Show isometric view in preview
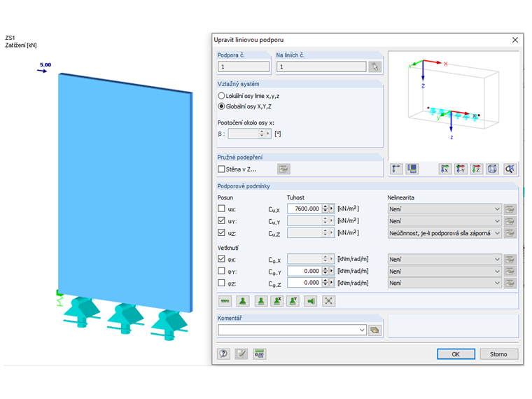This screenshot has height=399, width=532. [492, 169]
